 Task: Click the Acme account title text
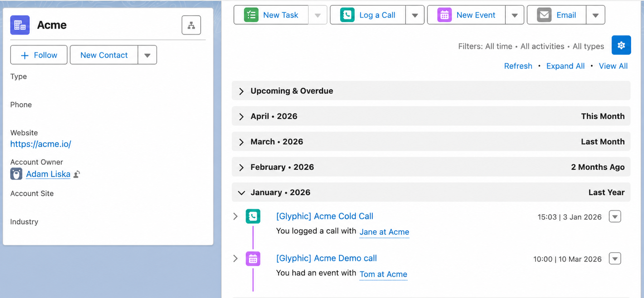(x=52, y=25)
